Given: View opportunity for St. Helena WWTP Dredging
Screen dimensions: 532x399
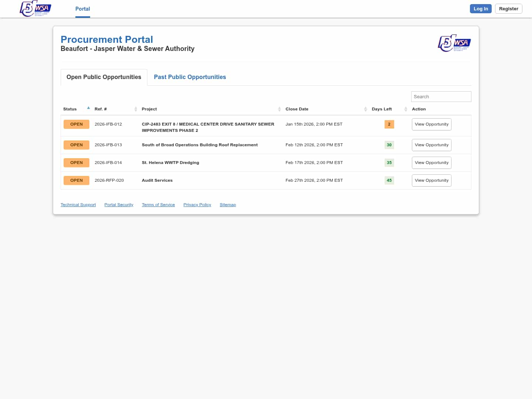Looking at the screenshot, I should (x=431, y=163).
